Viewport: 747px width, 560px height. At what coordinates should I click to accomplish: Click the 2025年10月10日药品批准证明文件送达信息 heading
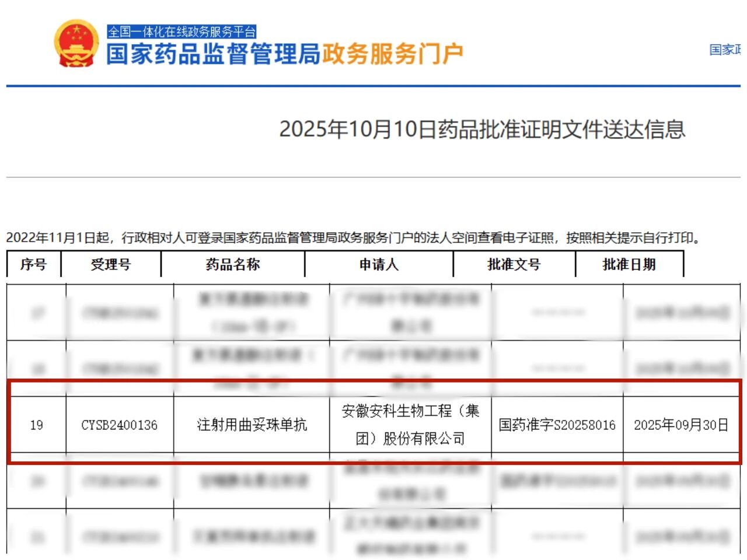point(482,129)
